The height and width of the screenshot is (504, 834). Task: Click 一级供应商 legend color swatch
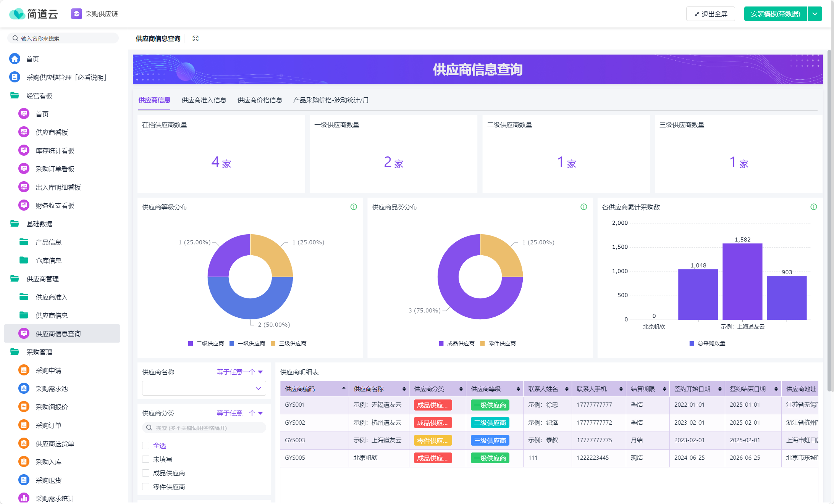pyautogui.click(x=232, y=343)
